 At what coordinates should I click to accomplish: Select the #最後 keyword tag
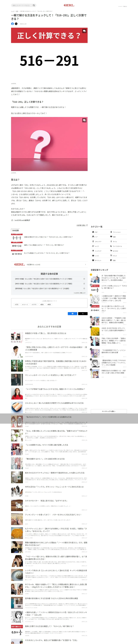[x=42, y=305]
